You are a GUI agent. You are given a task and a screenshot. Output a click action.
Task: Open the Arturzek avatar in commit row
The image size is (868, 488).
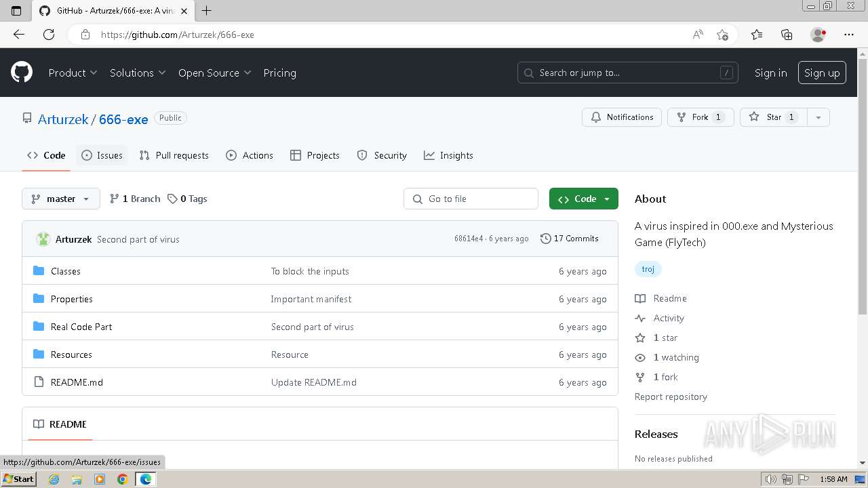(x=43, y=239)
